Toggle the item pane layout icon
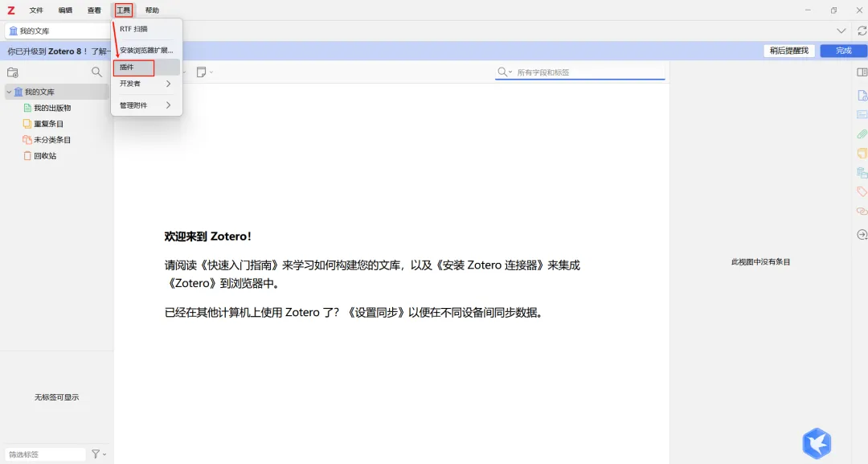 pos(862,72)
